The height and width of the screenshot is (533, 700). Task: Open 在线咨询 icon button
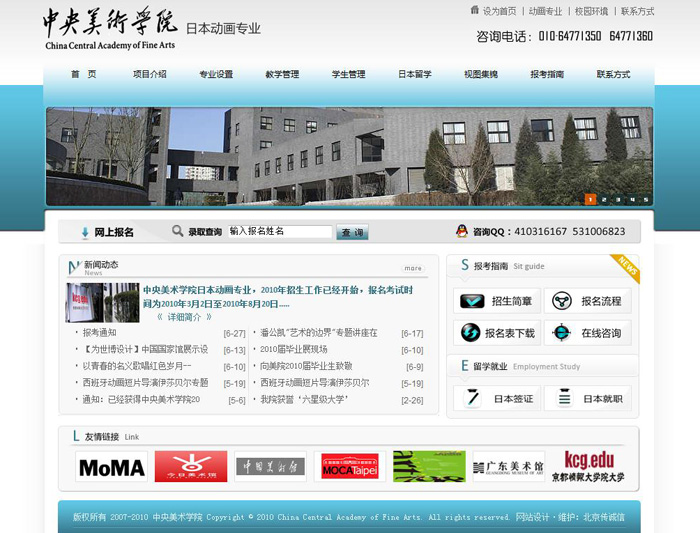point(562,333)
